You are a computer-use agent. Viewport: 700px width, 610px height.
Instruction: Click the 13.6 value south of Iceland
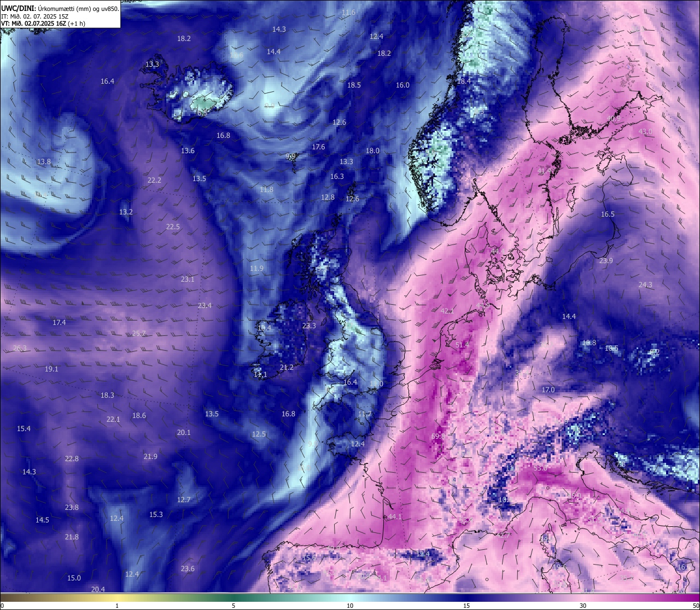tap(188, 150)
